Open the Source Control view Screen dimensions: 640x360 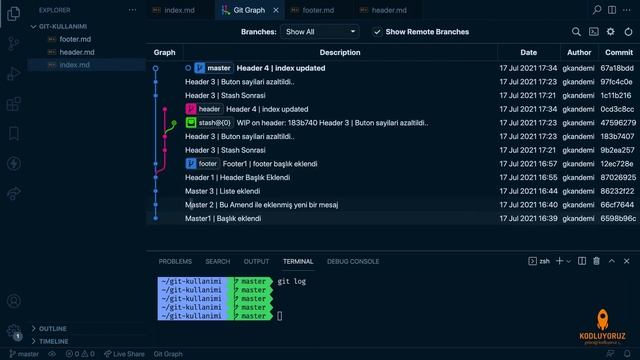(13, 43)
